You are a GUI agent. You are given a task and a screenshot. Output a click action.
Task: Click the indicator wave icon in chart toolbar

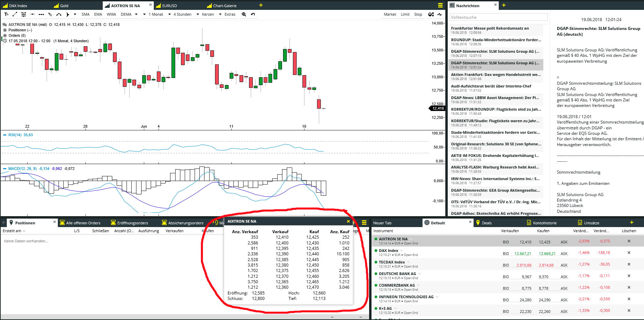(440, 14)
